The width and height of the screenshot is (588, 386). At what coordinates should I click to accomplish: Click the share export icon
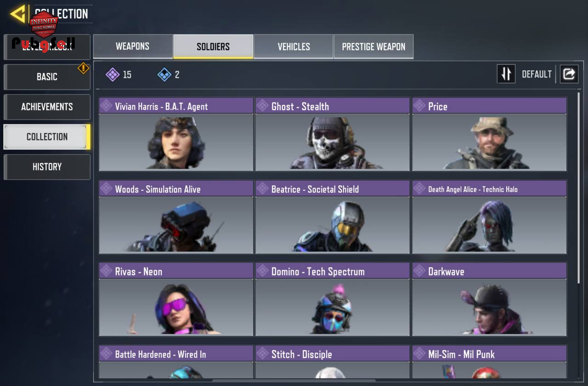569,74
